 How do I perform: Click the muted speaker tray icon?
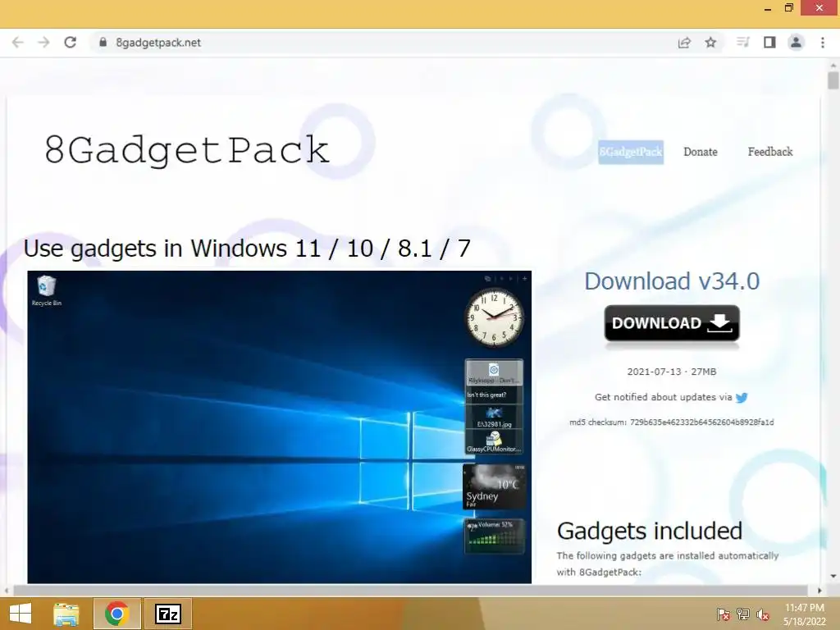[763, 614]
